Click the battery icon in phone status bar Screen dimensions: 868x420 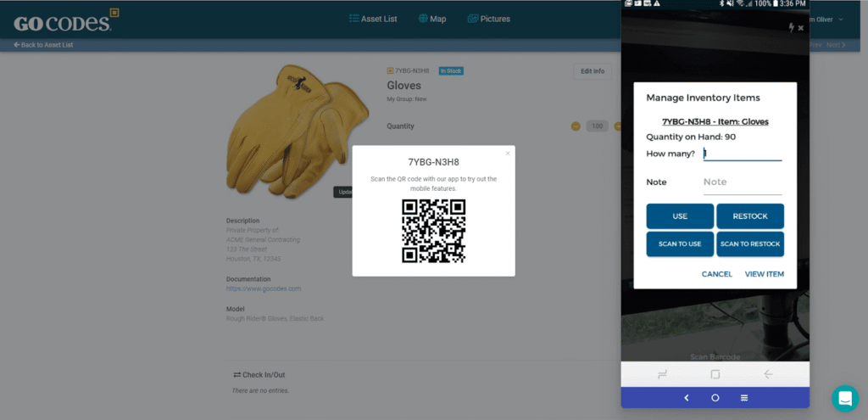776,3
